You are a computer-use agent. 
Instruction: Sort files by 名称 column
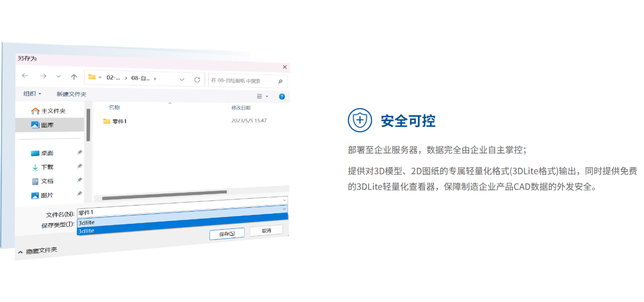point(114,107)
